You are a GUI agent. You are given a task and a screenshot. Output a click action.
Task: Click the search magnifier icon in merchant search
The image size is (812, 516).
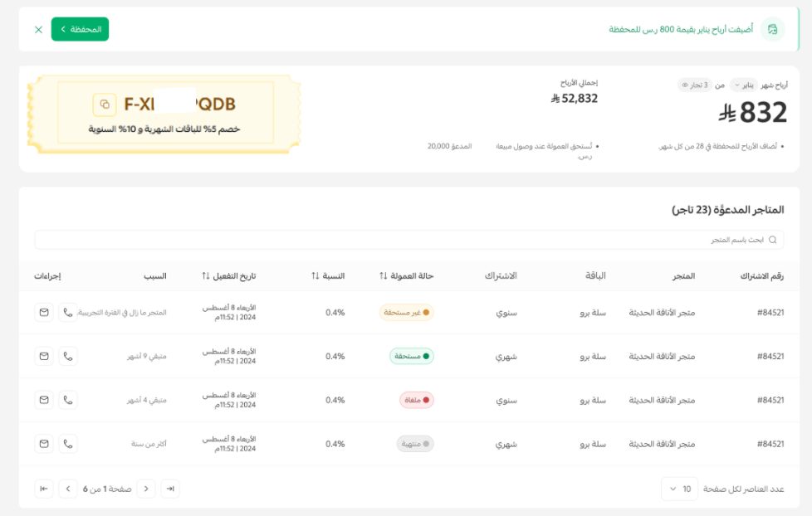[772, 239]
